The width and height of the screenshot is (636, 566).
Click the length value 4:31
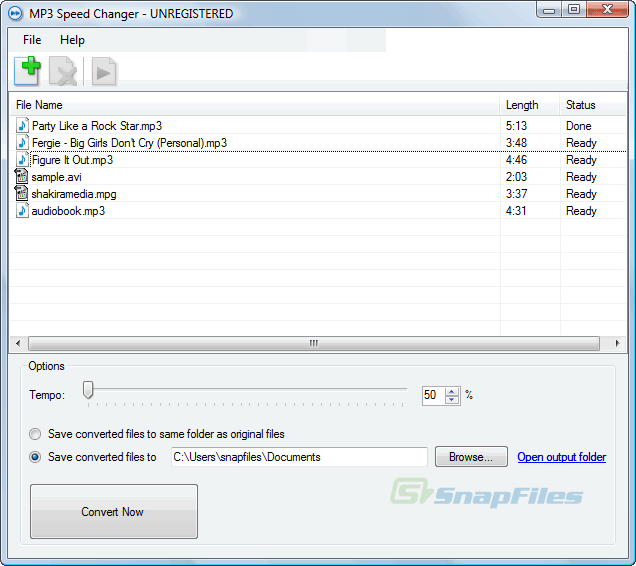(516, 211)
